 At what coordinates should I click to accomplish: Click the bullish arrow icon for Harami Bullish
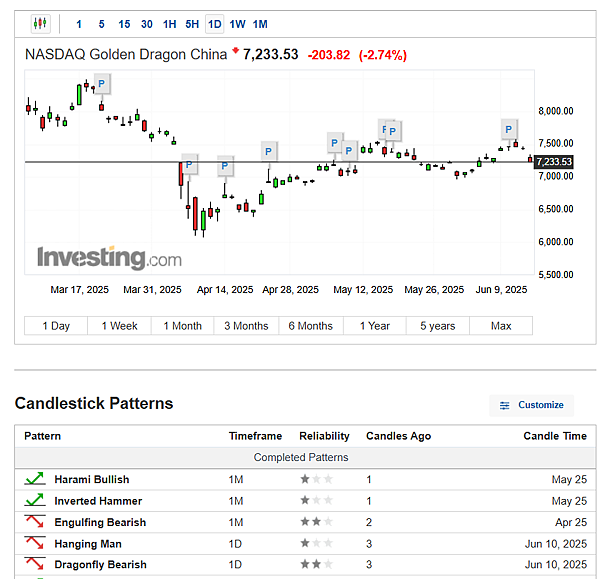(x=35, y=479)
